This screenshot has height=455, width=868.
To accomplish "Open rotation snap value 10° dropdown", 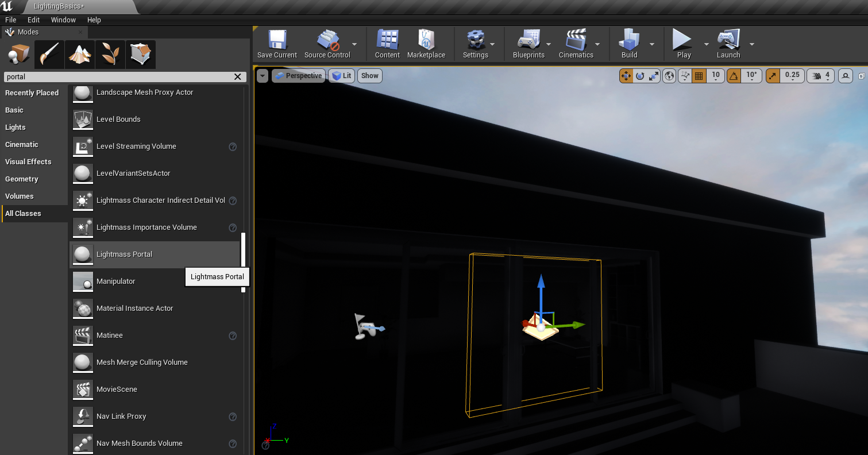I will click(751, 75).
